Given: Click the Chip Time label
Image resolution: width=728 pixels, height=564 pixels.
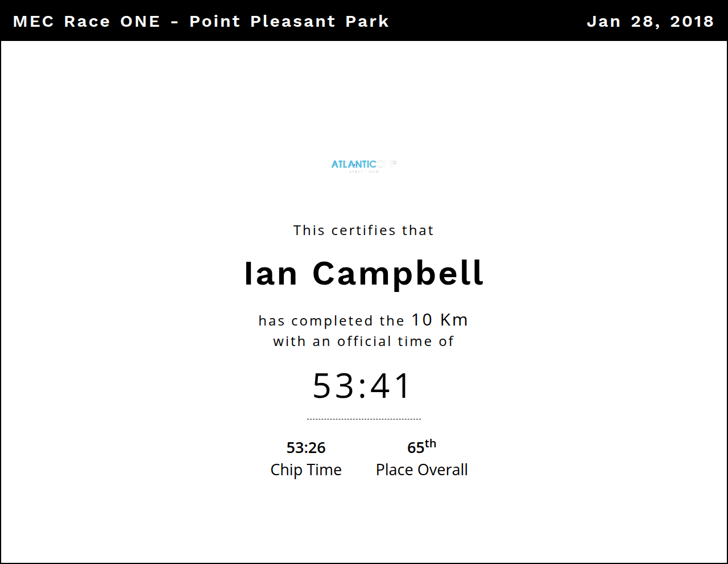Looking at the screenshot, I should pos(306,470).
